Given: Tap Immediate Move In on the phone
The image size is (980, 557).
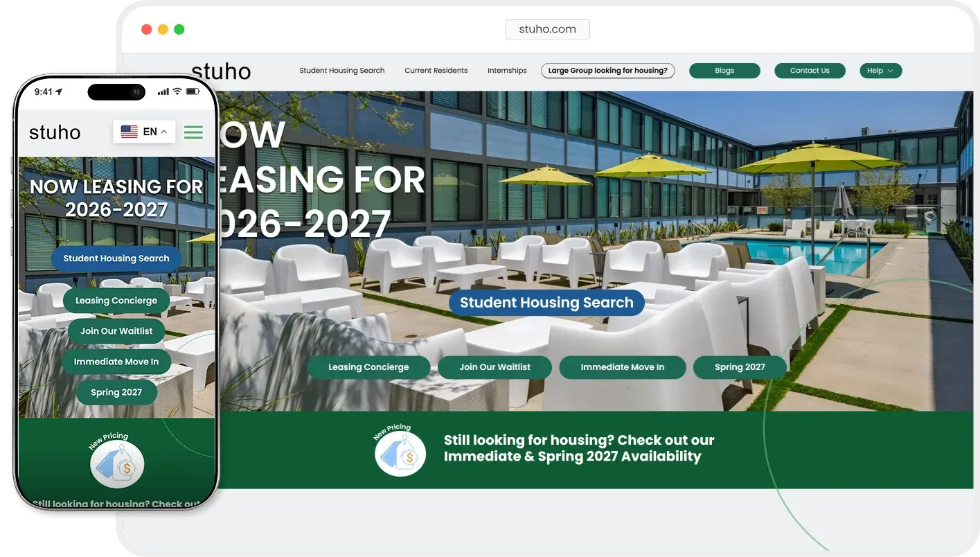Looking at the screenshot, I should [x=116, y=362].
